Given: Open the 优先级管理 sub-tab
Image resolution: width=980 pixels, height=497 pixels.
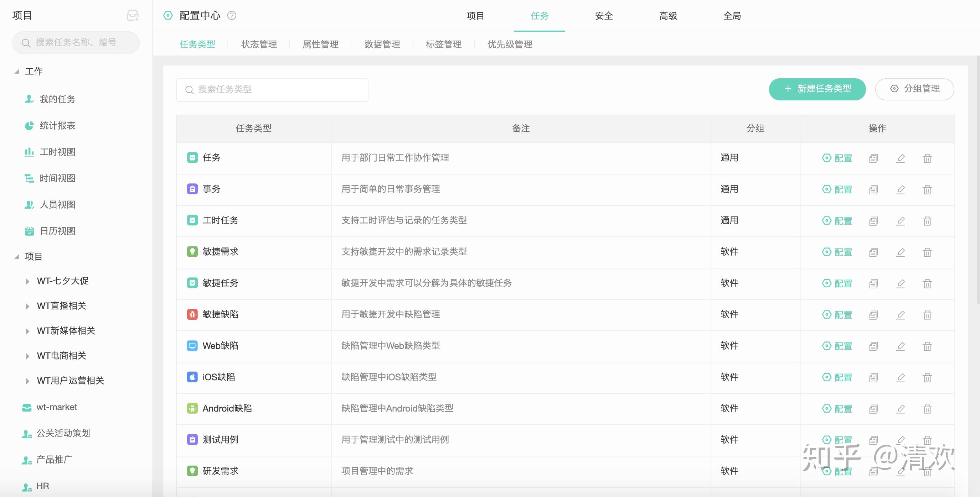Looking at the screenshot, I should point(510,45).
